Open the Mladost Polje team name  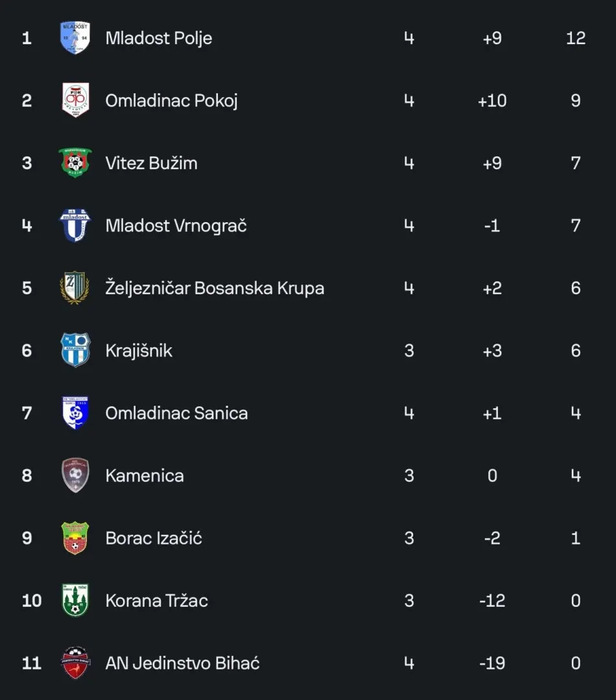(x=159, y=38)
